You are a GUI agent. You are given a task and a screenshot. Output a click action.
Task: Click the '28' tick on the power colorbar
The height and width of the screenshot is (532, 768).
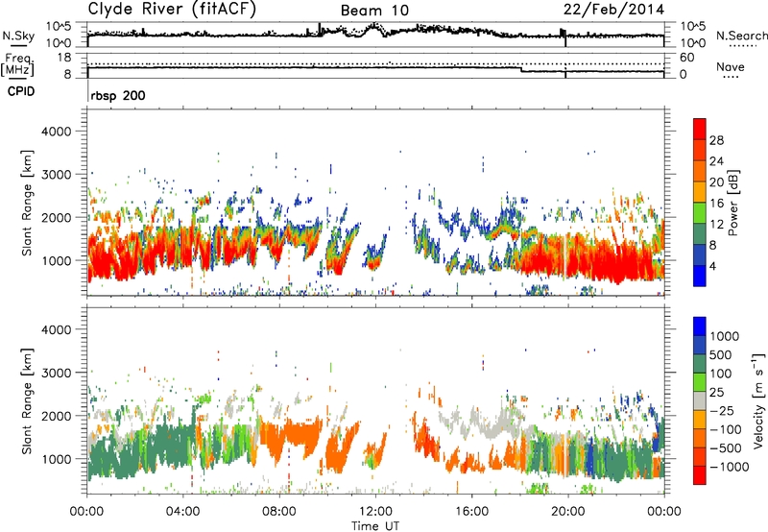[716, 140]
